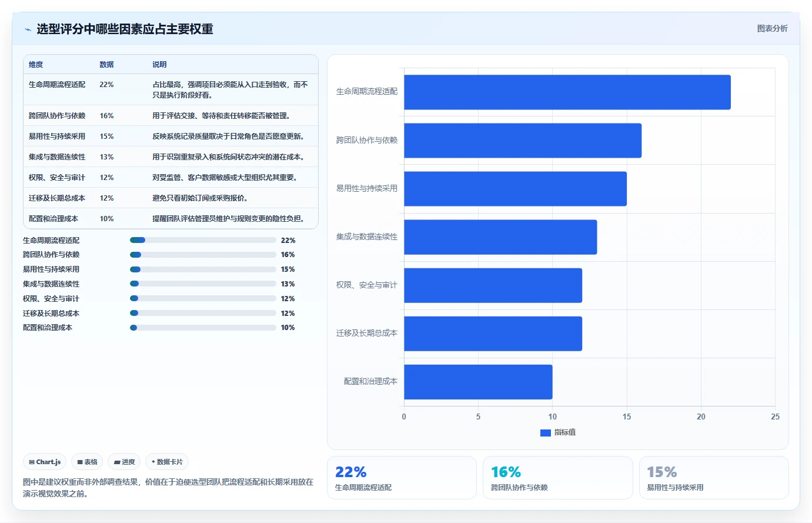This screenshot has height=523, width=812.
Task: Click the 易用性与持续采用 chart bar
Action: pyautogui.click(x=515, y=189)
